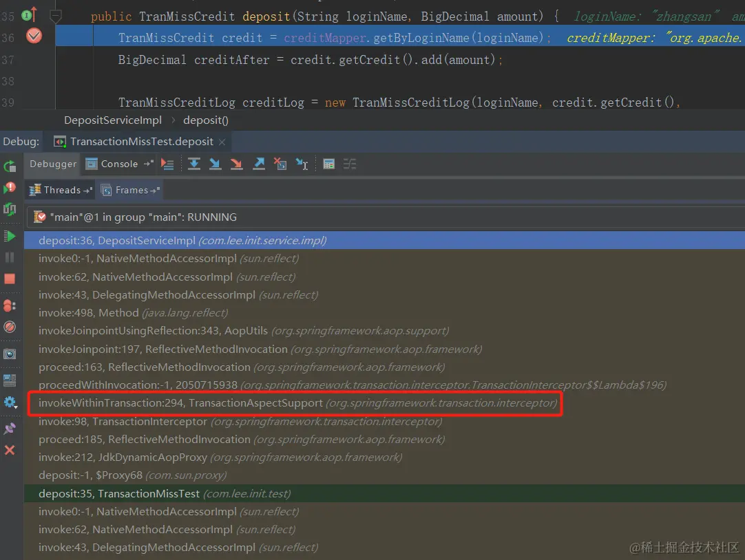Click the implementation gutter icon line 35
This screenshot has width=745, height=560.
[x=29, y=14]
